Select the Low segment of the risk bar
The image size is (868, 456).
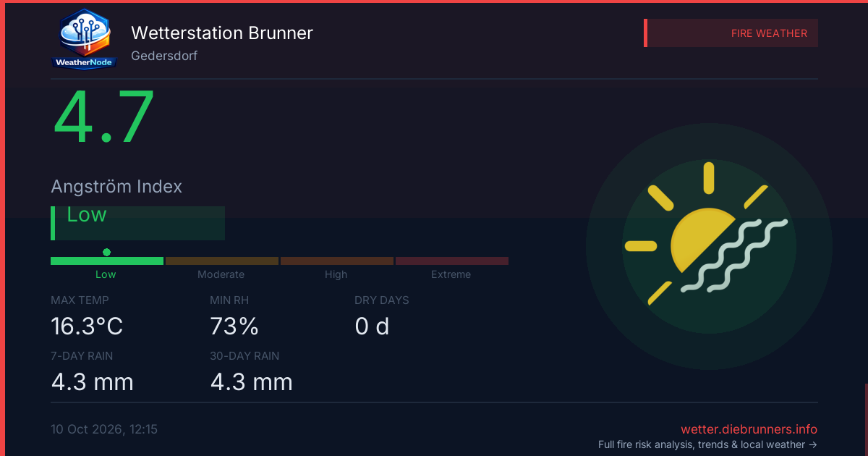(x=107, y=261)
